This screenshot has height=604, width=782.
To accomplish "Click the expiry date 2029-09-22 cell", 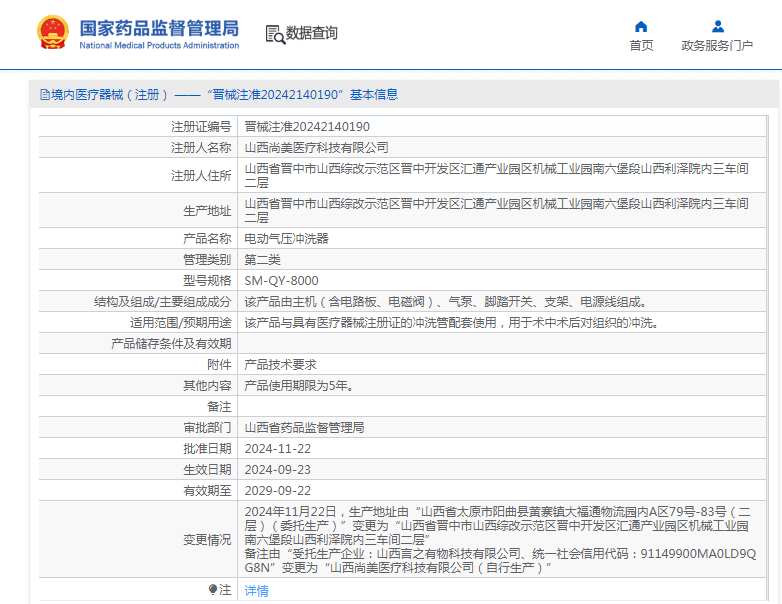I will pos(278,491).
